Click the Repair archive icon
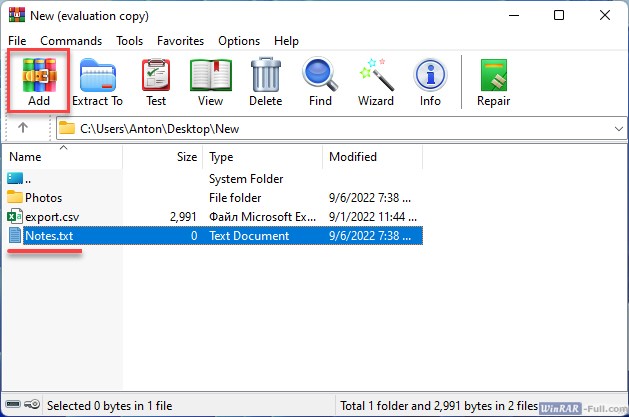This screenshot has height=417, width=629. [494, 82]
